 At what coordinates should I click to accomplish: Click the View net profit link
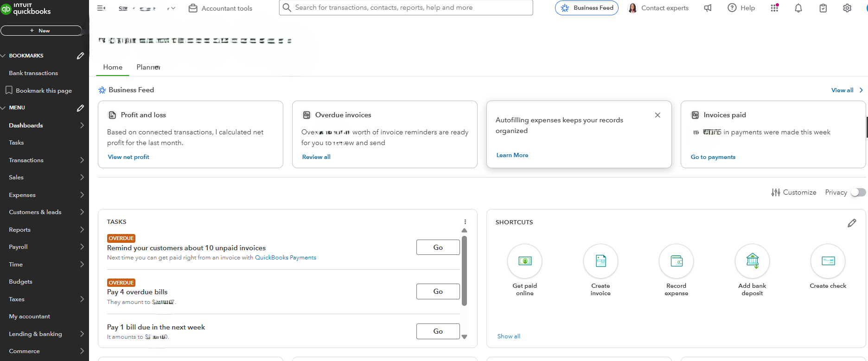point(128,157)
